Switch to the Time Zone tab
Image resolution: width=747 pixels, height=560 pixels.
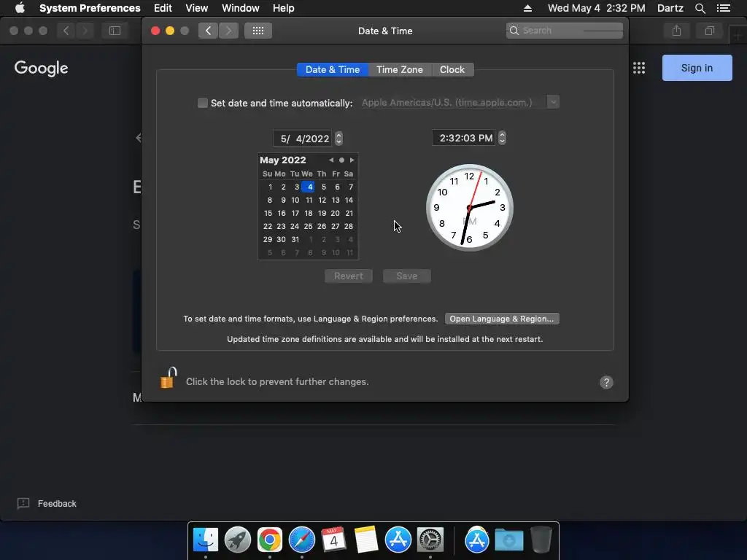pyautogui.click(x=400, y=69)
